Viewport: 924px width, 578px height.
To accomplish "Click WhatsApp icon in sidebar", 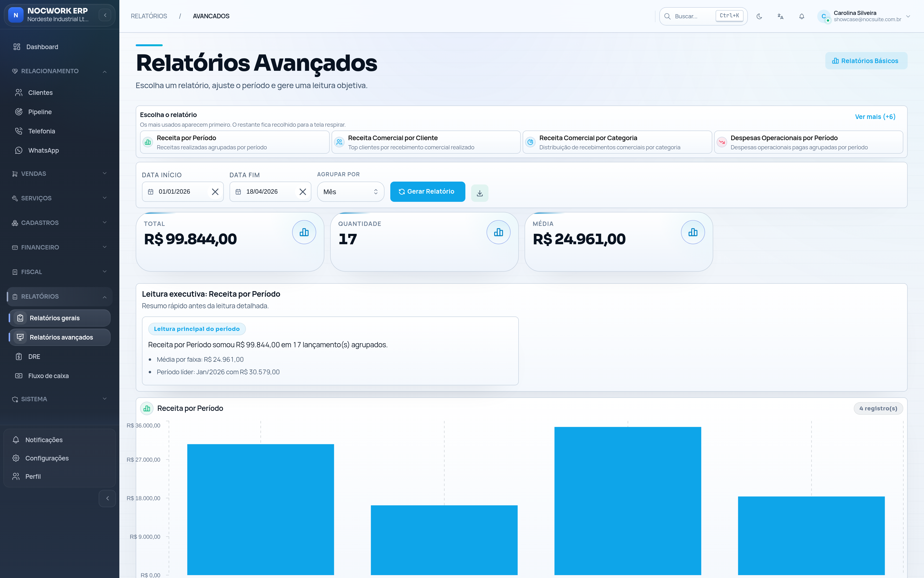I will point(19,151).
